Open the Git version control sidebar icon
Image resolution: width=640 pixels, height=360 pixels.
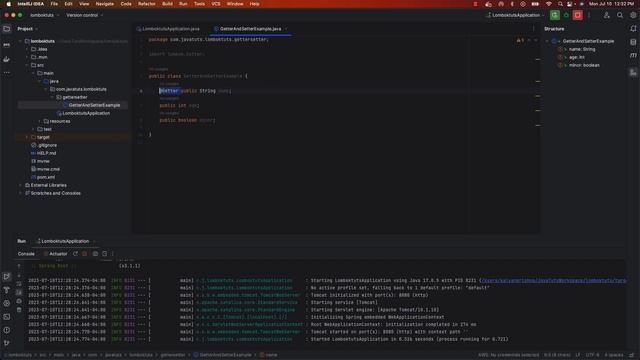pyautogui.click(x=7, y=343)
